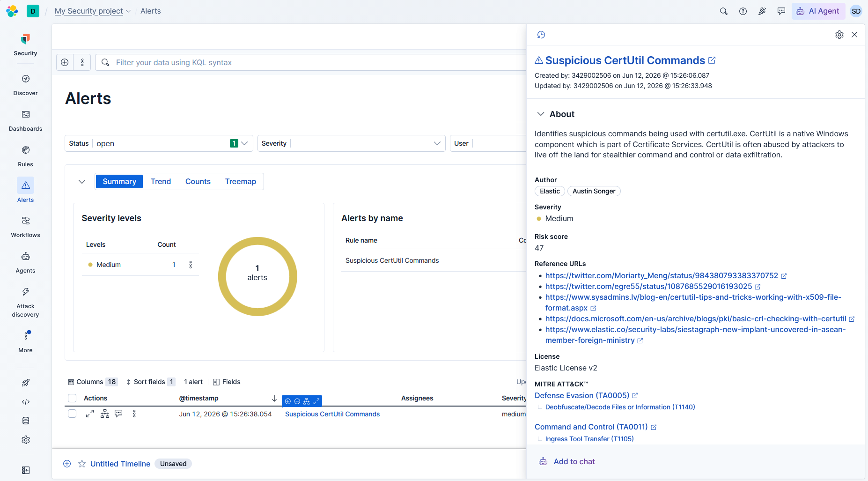The width and height of the screenshot is (868, 481).
Task: Click the search magnifier in top bar
Action: (723, 11)
